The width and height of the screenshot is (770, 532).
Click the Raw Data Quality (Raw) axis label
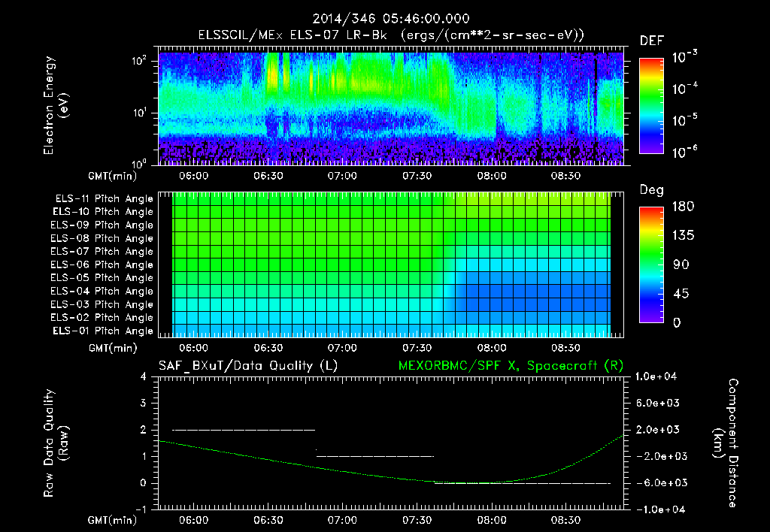pyautogui.click(x=56, y=443)
